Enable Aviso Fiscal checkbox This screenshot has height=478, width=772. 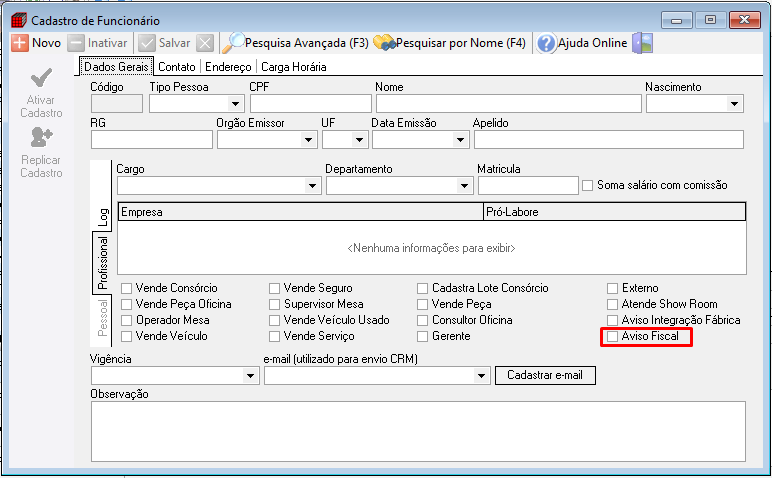click(612, 336)
